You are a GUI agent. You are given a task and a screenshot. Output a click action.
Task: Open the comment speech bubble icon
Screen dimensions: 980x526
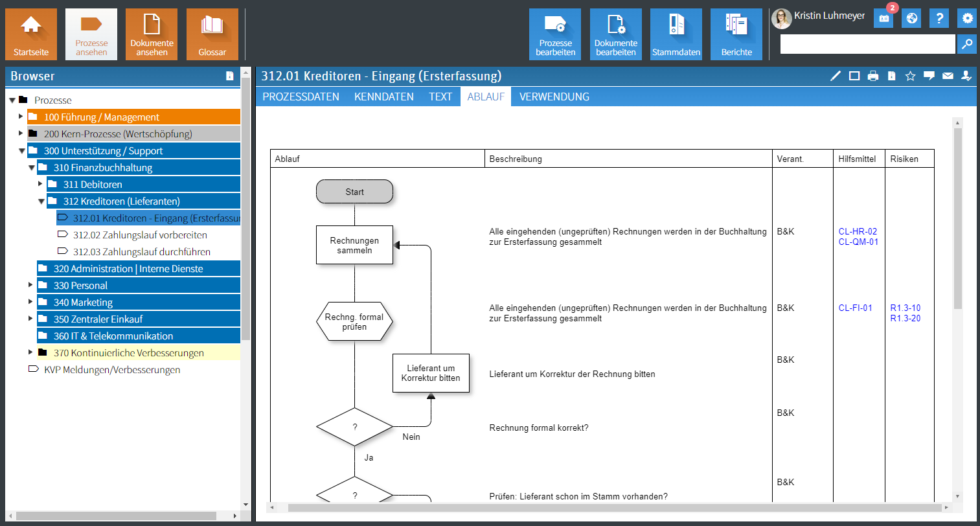tap(929, 76)
